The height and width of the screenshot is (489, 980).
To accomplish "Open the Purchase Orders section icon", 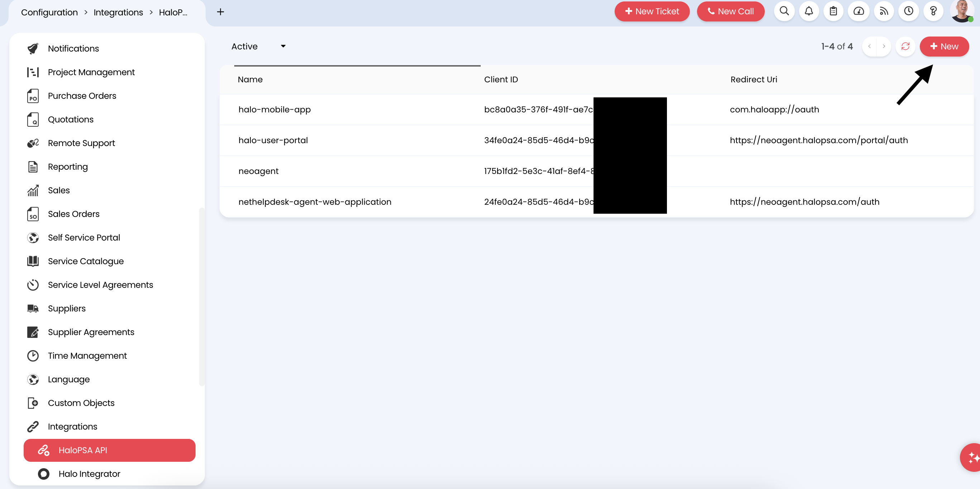I will pyautogui.click(x=33, y=96).
